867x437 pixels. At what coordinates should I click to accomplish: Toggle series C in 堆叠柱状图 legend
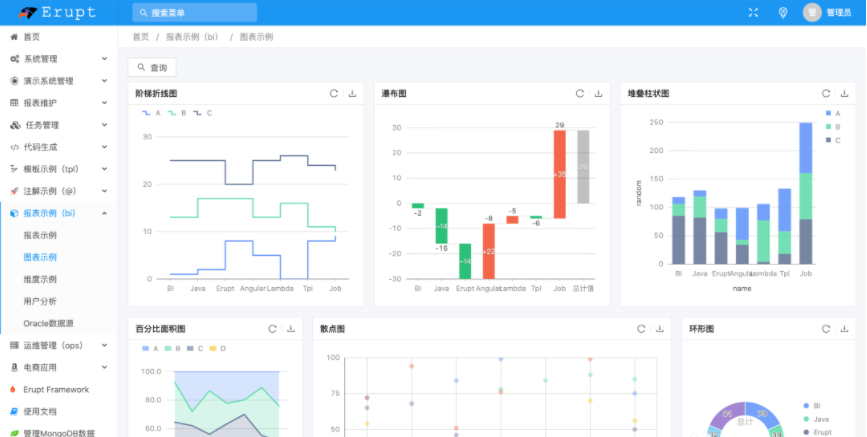click(x=833, y=141)
